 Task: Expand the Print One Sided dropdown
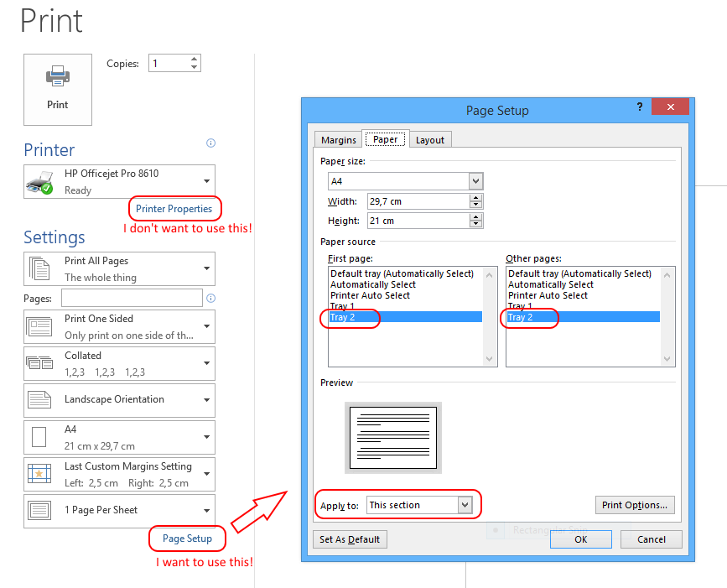pos(206,326)
